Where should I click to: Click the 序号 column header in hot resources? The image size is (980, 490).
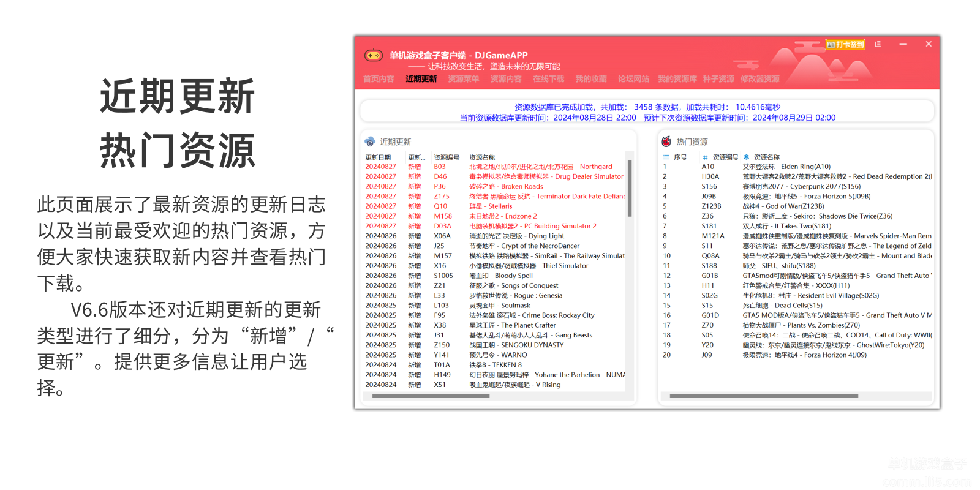[x=680, y=157]
